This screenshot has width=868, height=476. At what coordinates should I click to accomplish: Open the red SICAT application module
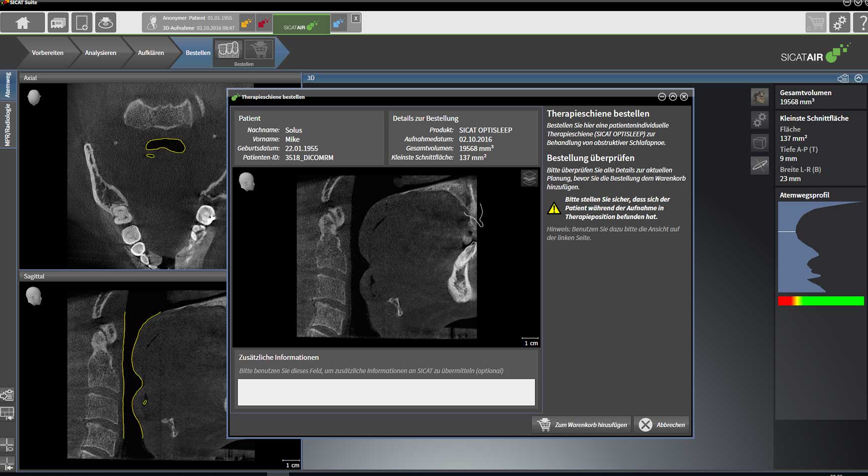pos(263,23)
